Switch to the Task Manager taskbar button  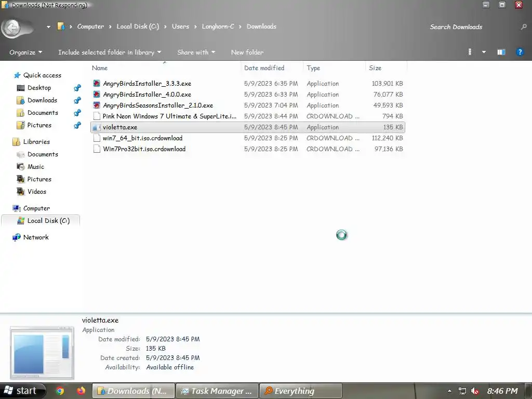pyautogui.click(x=217, y=391)
